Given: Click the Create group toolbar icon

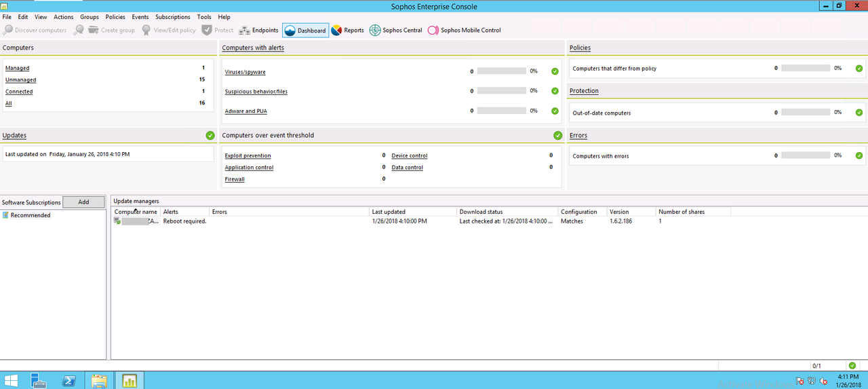Looking at the screenshot, I should point(93,30).
